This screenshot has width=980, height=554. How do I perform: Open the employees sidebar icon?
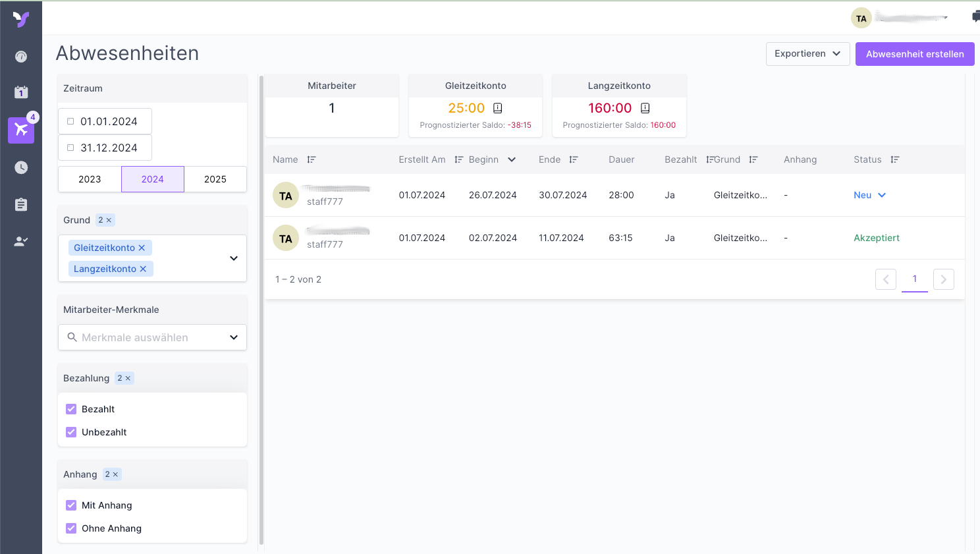(21, 241)
